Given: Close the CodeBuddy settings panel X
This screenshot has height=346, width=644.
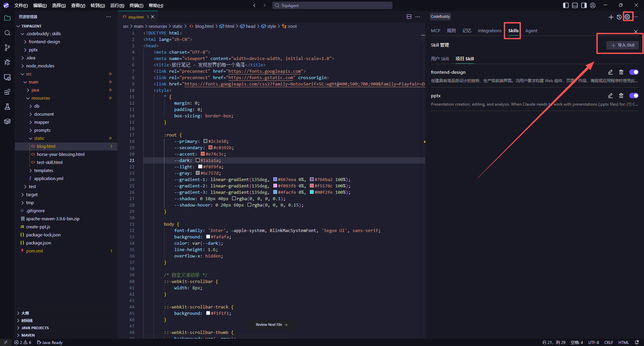Looking at the screenshot, I should (636, 31).
